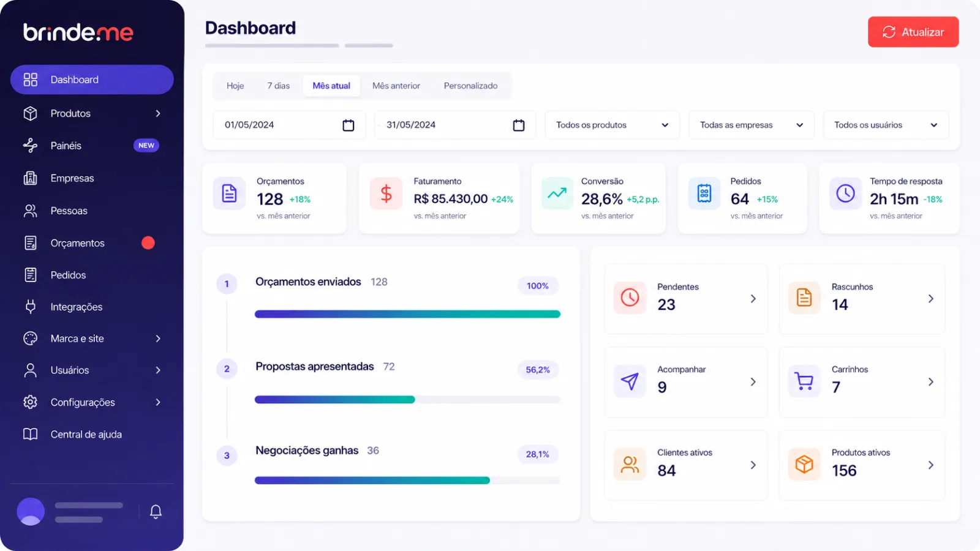This screenshot has width=980, height=551.
Task: Click the Central de ajuda book icon
Action: coord(31,434)
